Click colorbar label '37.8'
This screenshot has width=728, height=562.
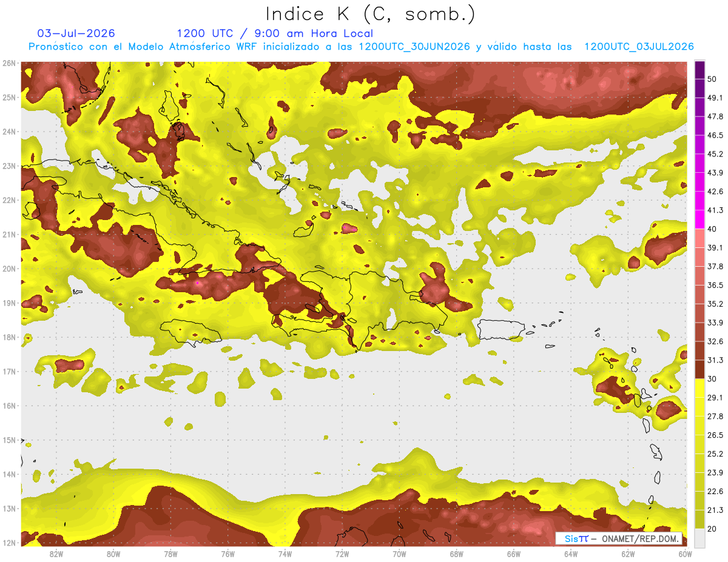(715, 266)
